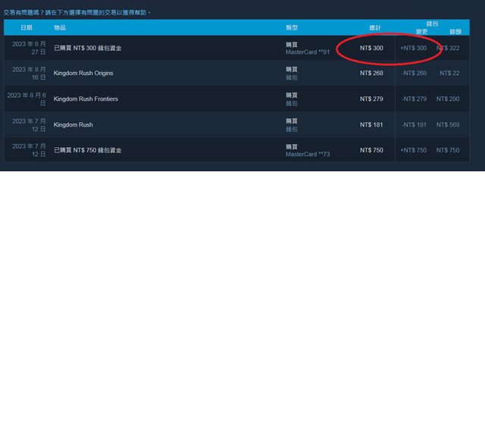485x448 pixels.
Task: Click the 2023 年 8 月 6 日 date cell
Action: 27,99
